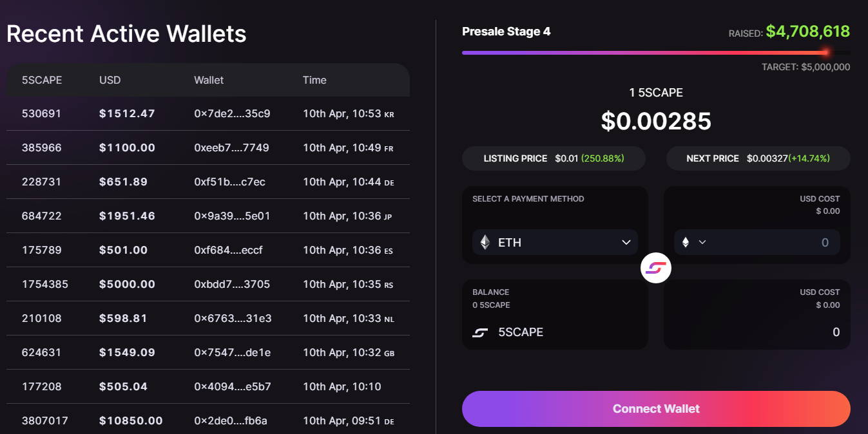The image size is (868, 434).
Task: Click the Ethereum icon in payment selector
Action: tap(485, 243)
